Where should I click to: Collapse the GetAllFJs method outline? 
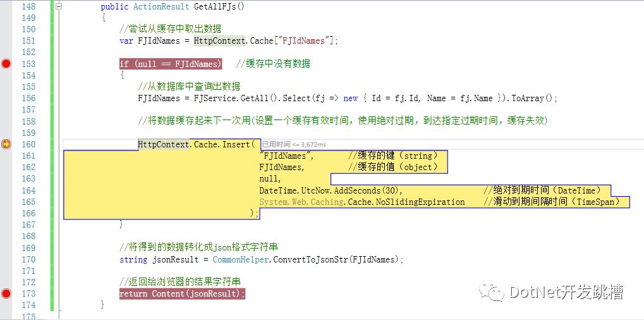pos(59,6)
